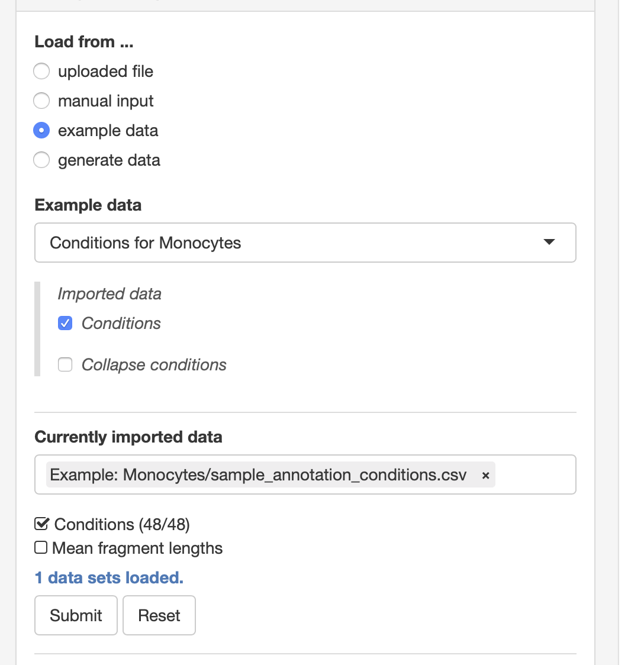Switch to generate data option

pos(41,160)
